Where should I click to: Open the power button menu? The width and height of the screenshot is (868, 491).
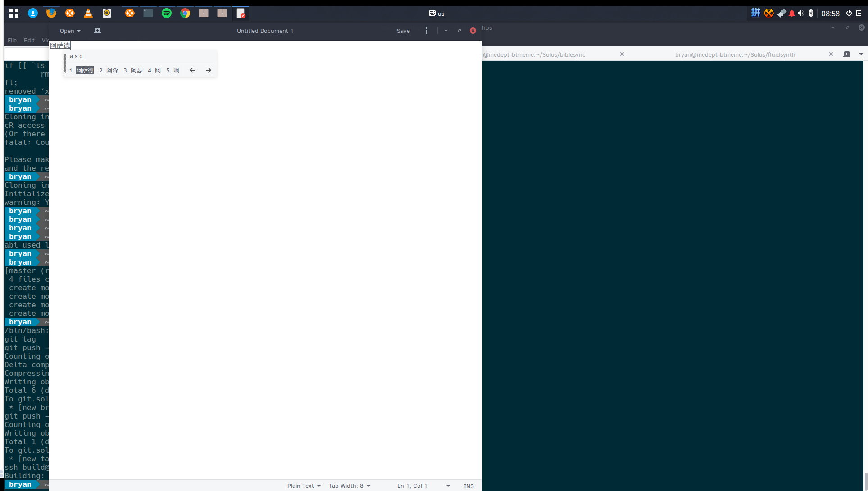coord(849,13)
